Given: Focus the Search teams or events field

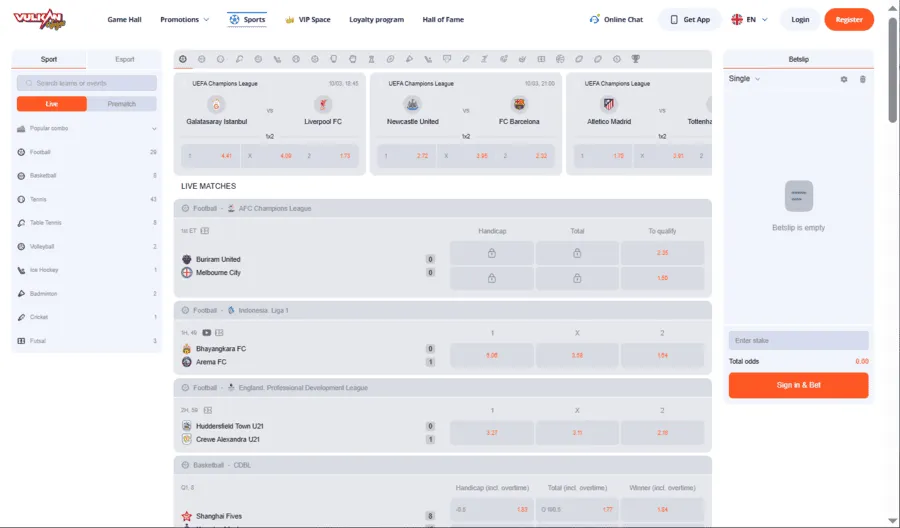Looking at the screenshot, I should pyautogui.click(x=87, y=83).
